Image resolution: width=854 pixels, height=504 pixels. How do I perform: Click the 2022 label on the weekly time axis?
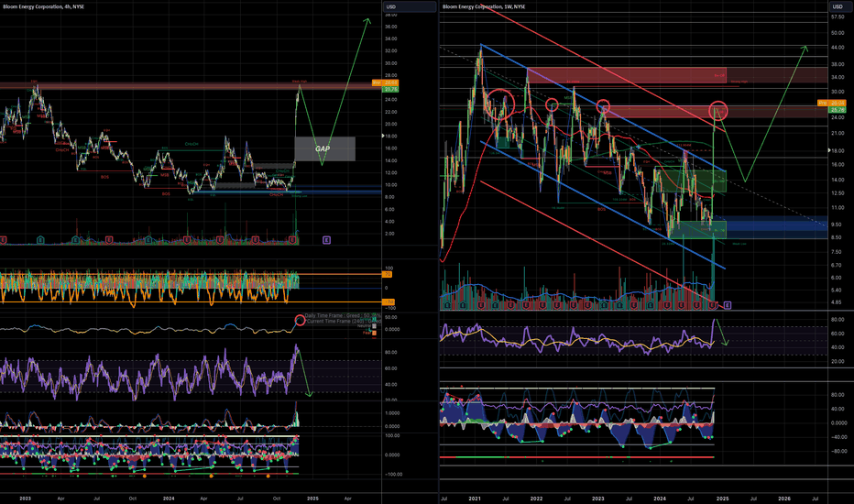tap(536, 499)
